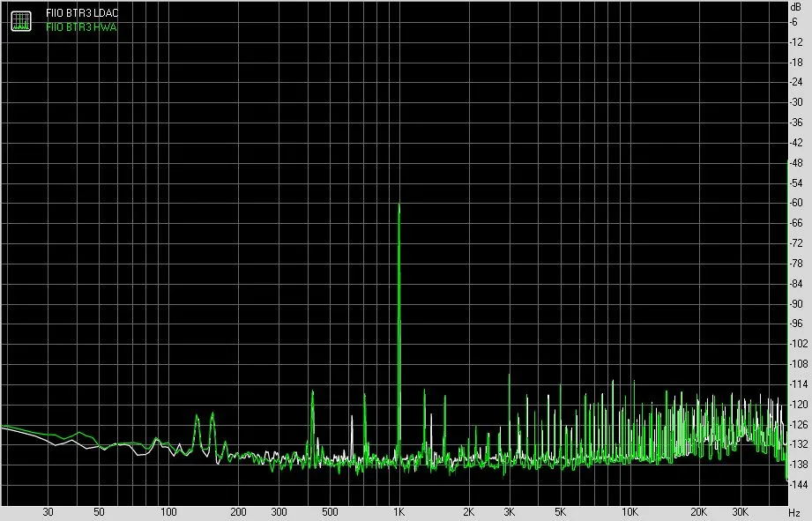The width and height of the screenshot is (812, 521).
Task: Click the -90 dB scale label
Action: [796, 304]
